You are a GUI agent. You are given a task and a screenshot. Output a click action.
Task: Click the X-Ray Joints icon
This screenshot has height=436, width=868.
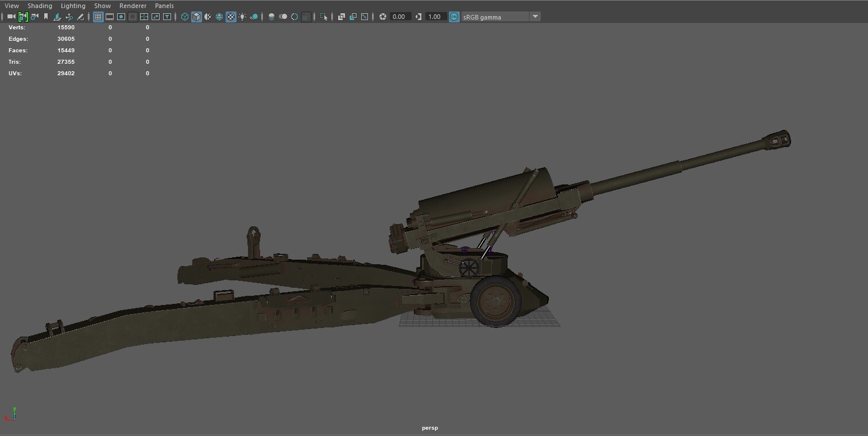(365, 17)
